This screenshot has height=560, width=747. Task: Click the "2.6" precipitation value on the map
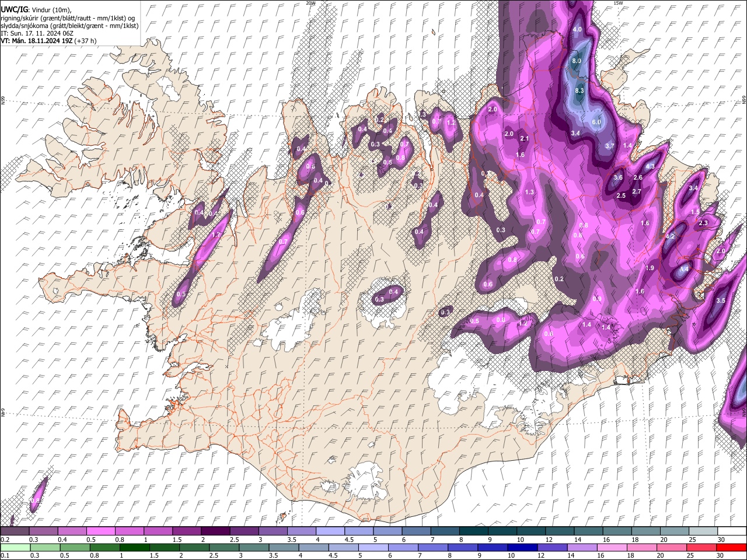point(638,177)
